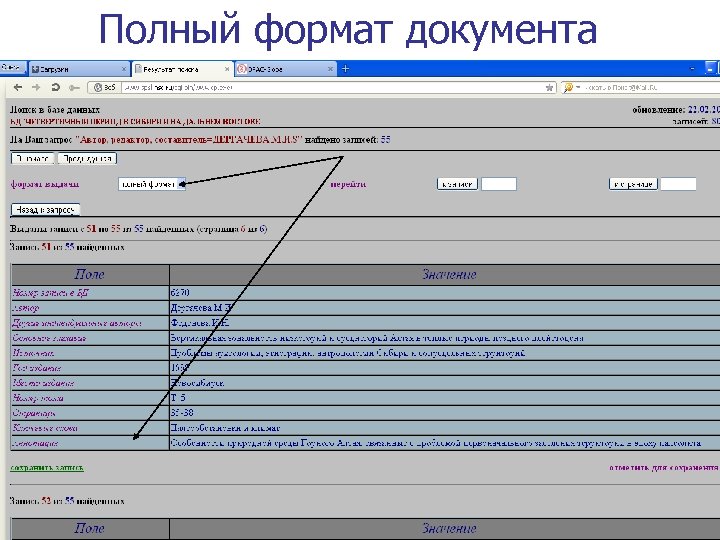This screenshot has height=540, width=720.
Task: Click the 'Поле' column header in record 51
Action: pyautogui.click(x=90, y=275)
